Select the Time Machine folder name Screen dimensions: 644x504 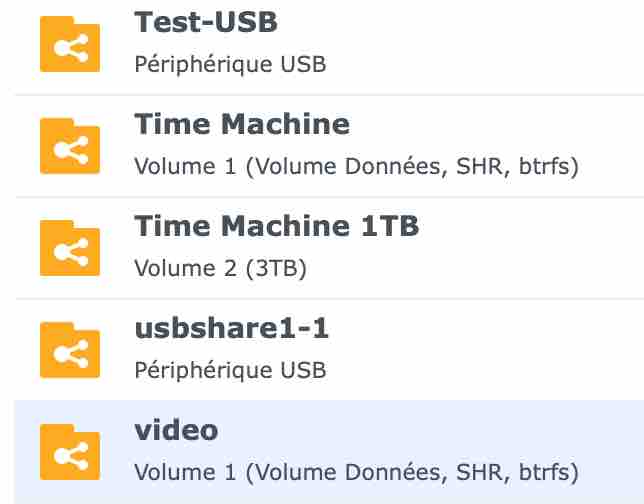[x=242, y=124]
